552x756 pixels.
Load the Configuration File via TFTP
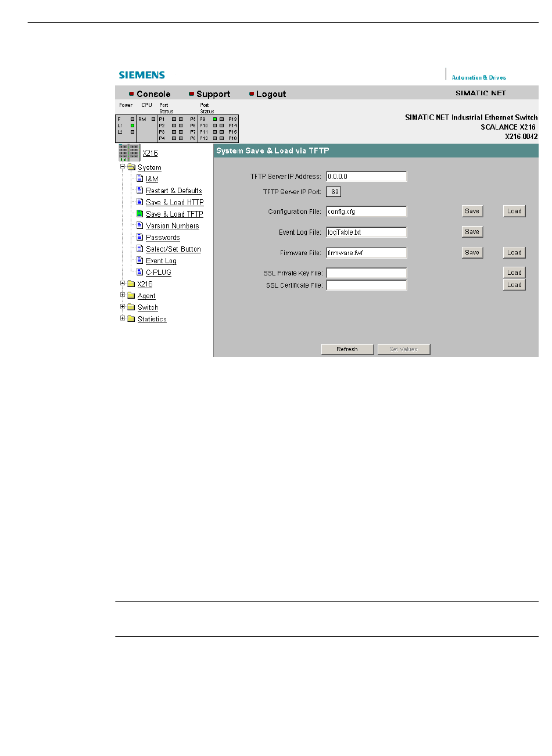click(514, 211)
